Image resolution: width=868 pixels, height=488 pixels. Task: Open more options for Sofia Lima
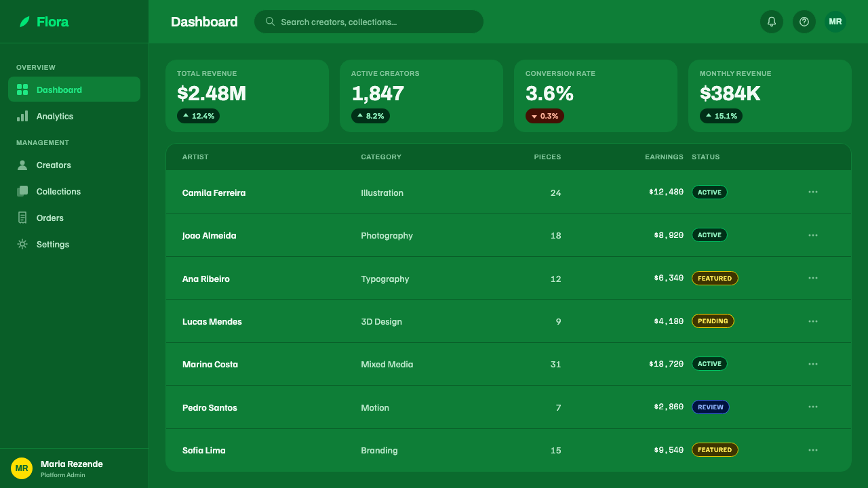pos(813,450)
